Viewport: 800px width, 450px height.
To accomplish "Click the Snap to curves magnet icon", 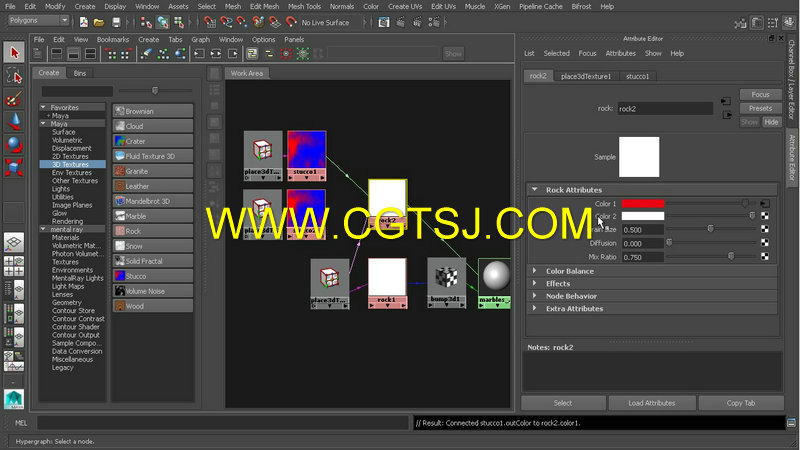I will tap(226, 22).
